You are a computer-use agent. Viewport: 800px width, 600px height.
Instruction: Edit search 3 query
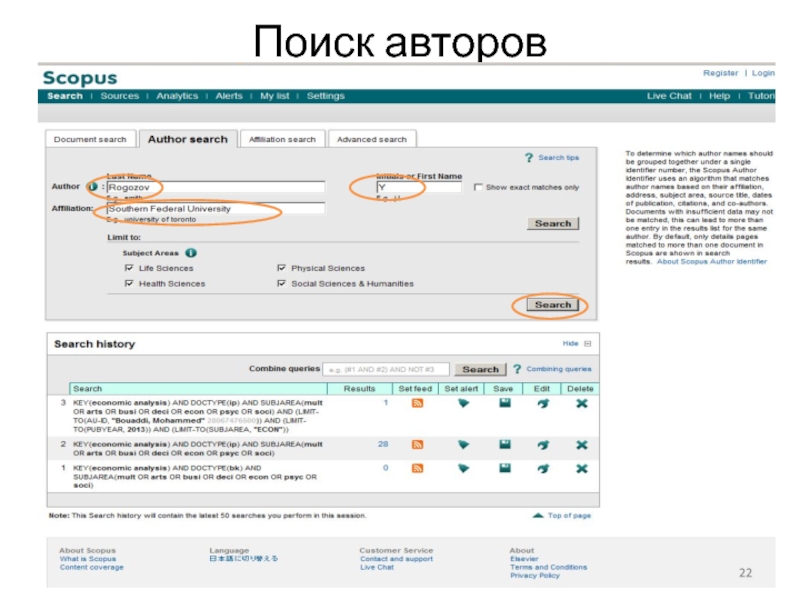[x=543, y=404]
